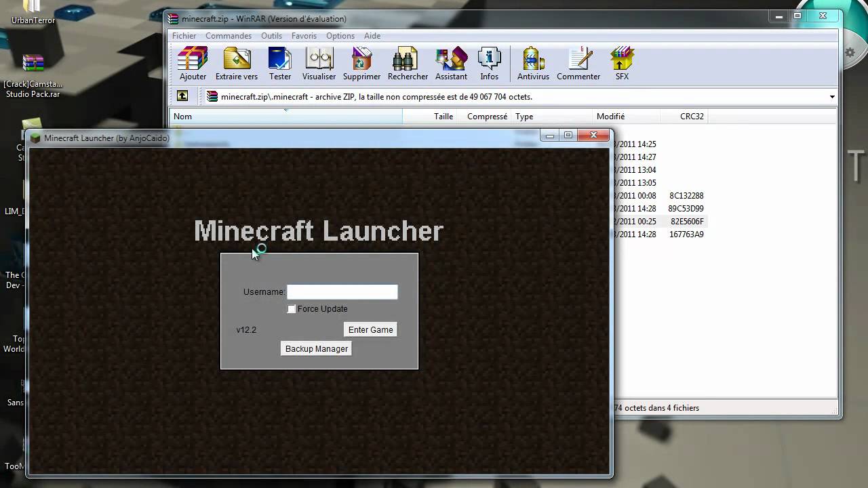Open the Fichier menu
Viewport: 868px width, 488px height.
coord(184,36)
